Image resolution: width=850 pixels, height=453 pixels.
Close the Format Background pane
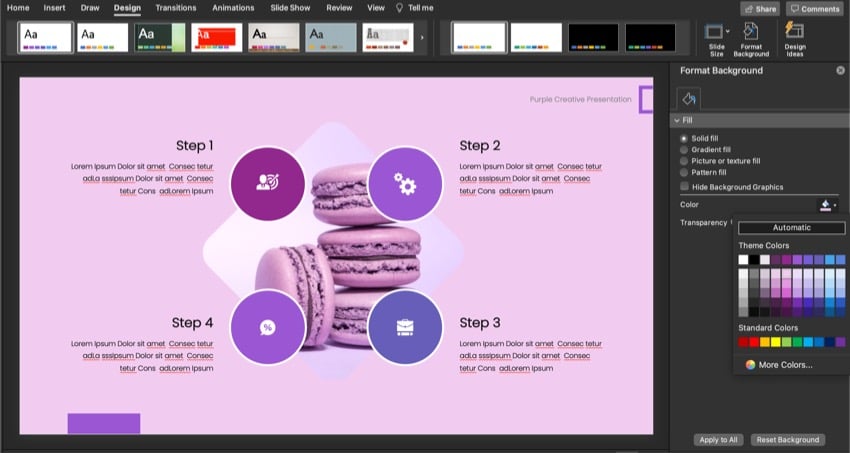coord(840,71)
